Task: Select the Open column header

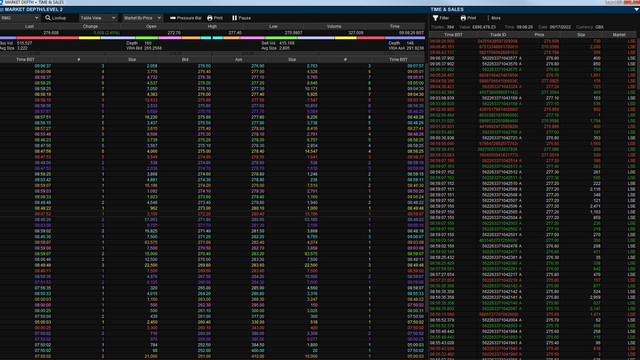Action: pos(151,27)
